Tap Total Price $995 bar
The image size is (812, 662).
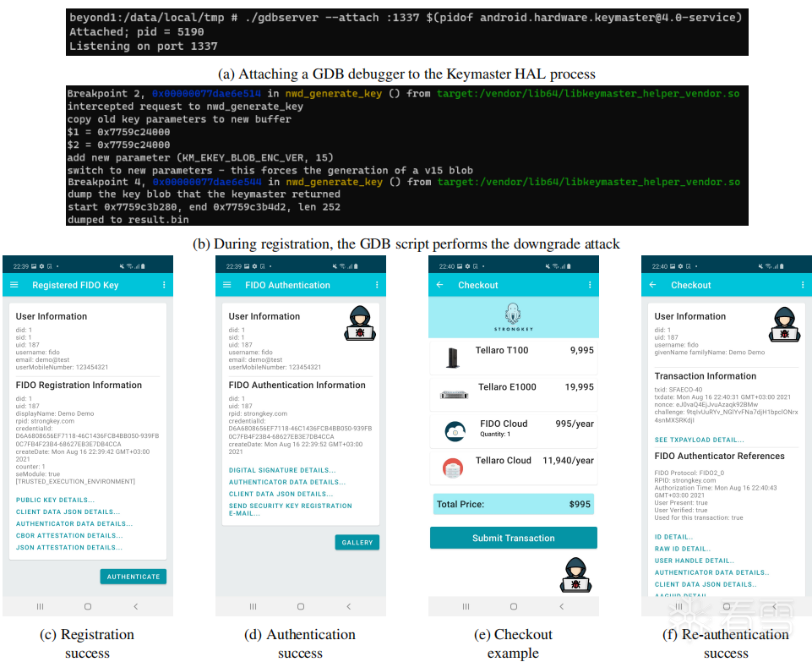[x=514, y=504]
